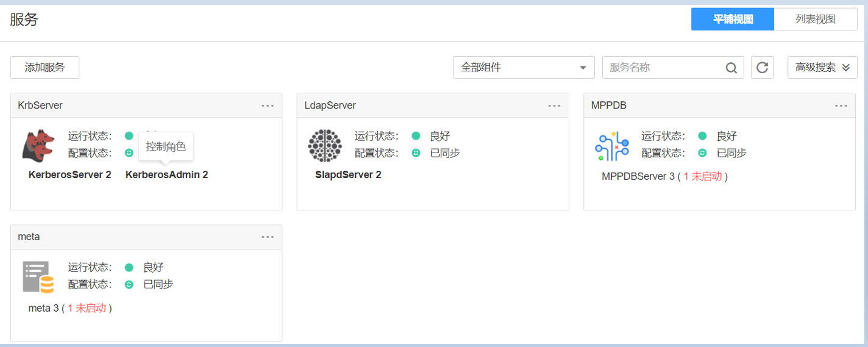This screenshot has width=868, height=347.
Task: Click KerberosServer 2 role link
Action: tap(70, 174)
